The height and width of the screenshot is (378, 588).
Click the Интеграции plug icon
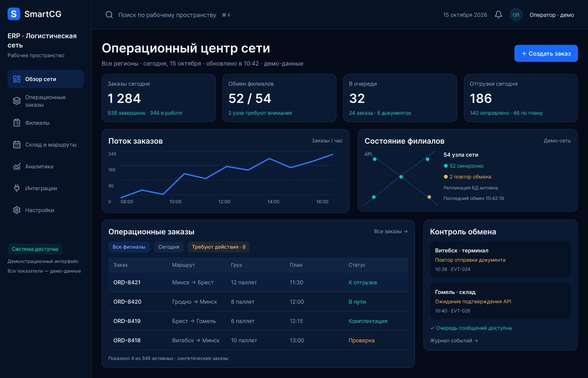coord(17,188)
